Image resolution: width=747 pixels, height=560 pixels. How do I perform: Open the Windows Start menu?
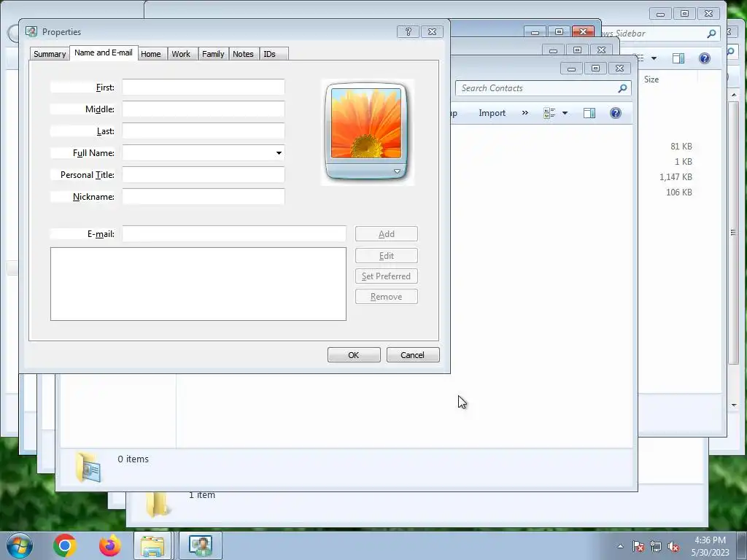pyautogui.click(x=20, y=545)
